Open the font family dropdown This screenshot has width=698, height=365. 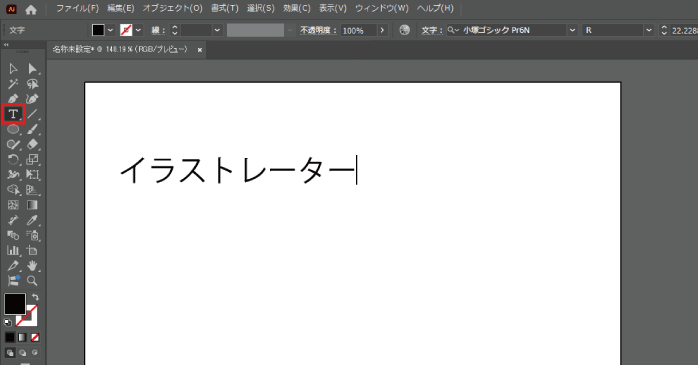click(572, 30)
